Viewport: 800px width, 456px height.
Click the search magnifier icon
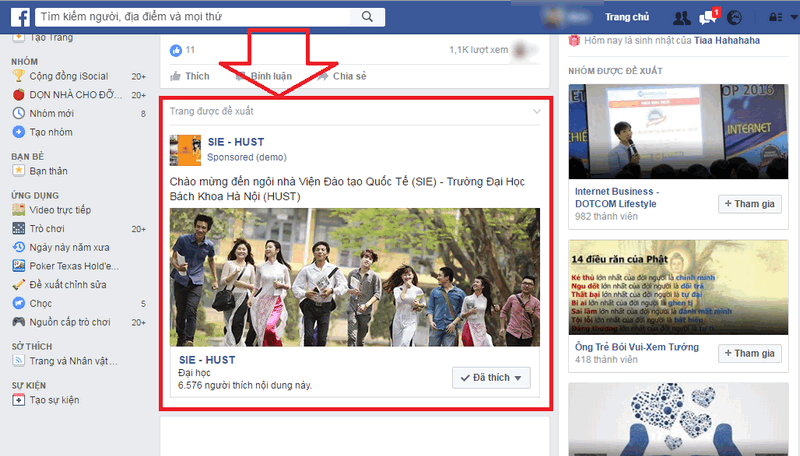click(367, 17)
